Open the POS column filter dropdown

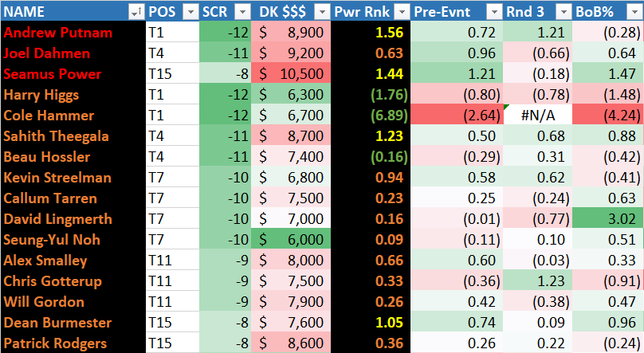coord(190,12)
